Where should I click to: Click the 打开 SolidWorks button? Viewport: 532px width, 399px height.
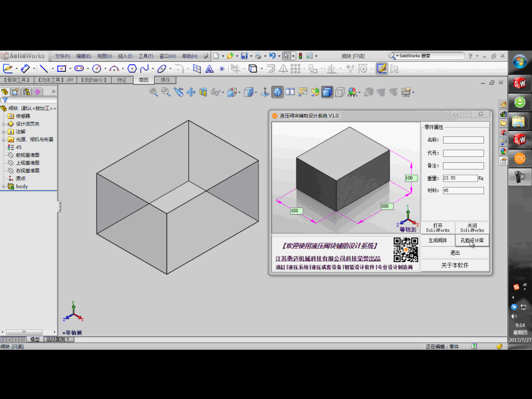(438, 227)
